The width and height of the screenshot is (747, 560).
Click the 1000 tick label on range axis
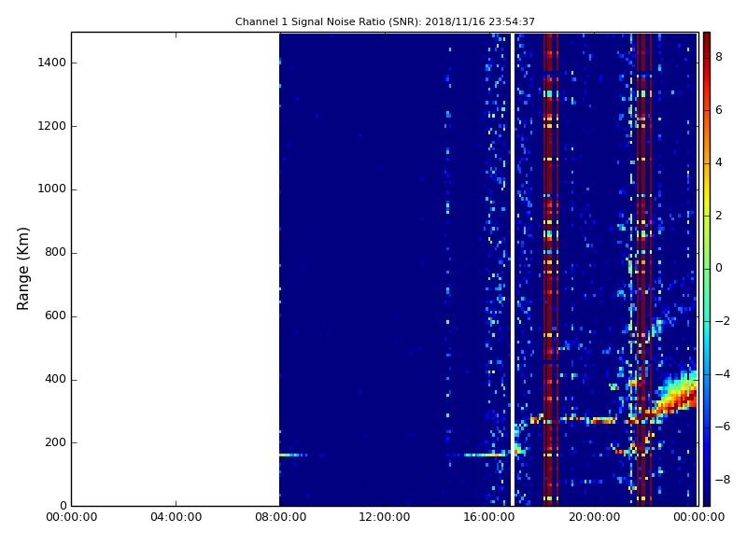tap(52, 189)
